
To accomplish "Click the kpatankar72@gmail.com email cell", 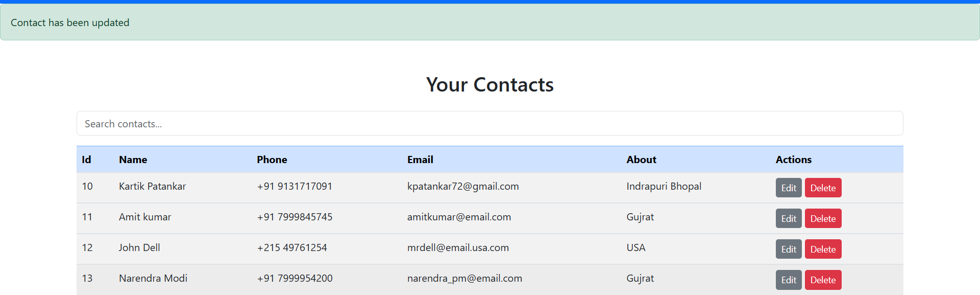I will coord(463,186).
